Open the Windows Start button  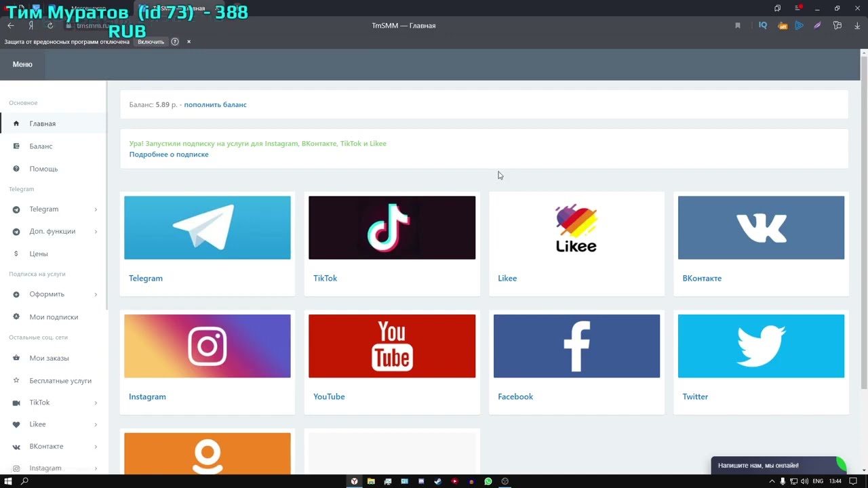pos(7,481)
